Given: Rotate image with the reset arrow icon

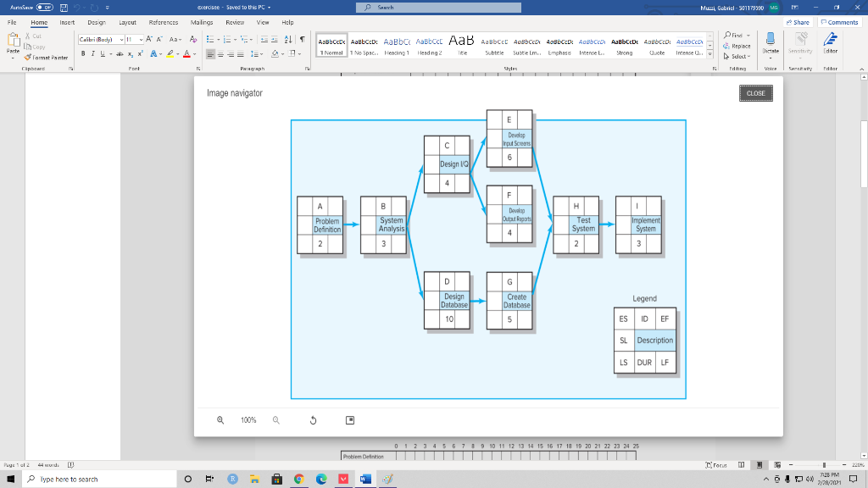Looking at the screenshot, I should pyautogui.click(x=313, y=420).
